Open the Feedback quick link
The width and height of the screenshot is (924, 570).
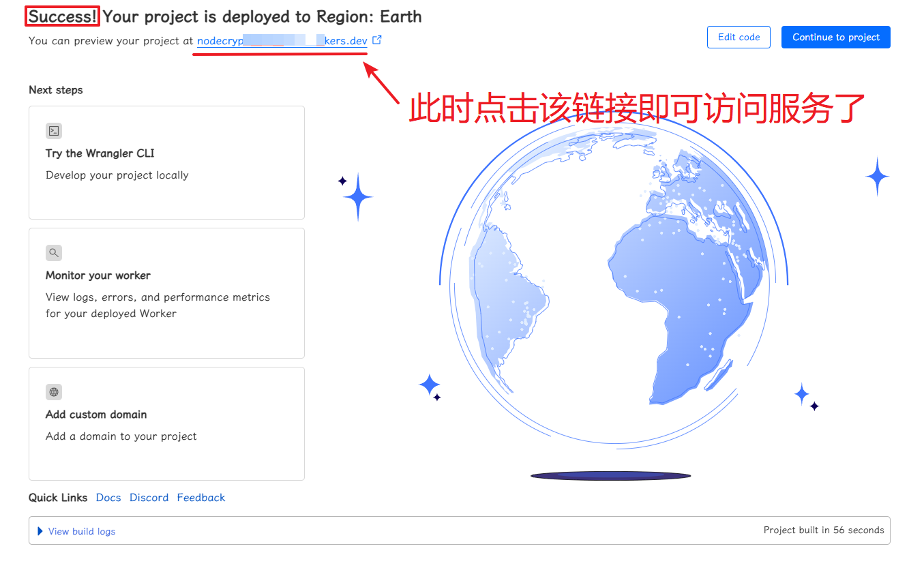(201, 498)
